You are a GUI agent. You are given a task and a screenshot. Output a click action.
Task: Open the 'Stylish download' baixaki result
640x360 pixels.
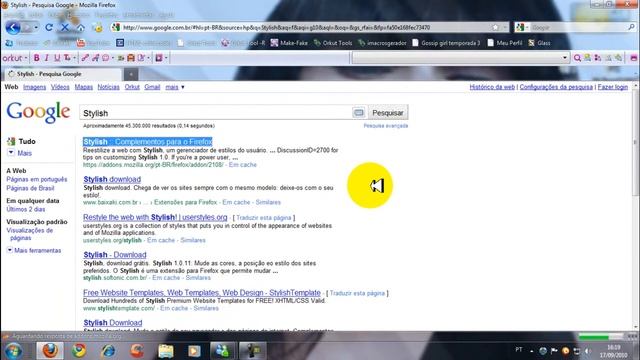[x=112, y=179]
